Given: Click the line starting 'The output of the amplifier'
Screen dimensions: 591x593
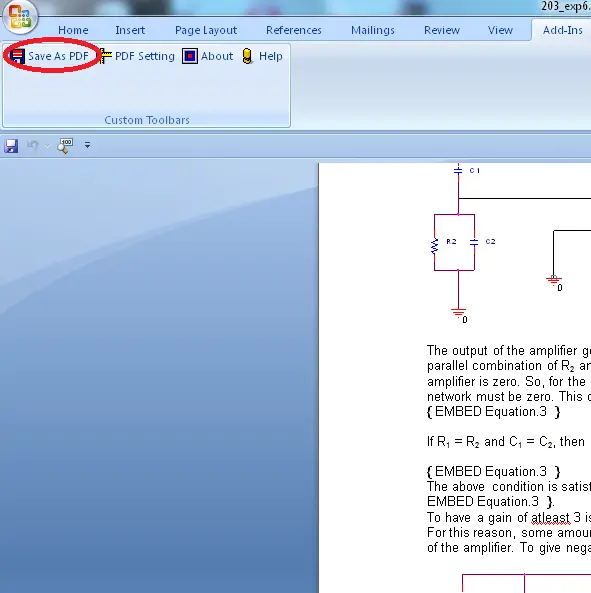Looking at the screenshot, I should pyautogui.click(x=509, y=351).
